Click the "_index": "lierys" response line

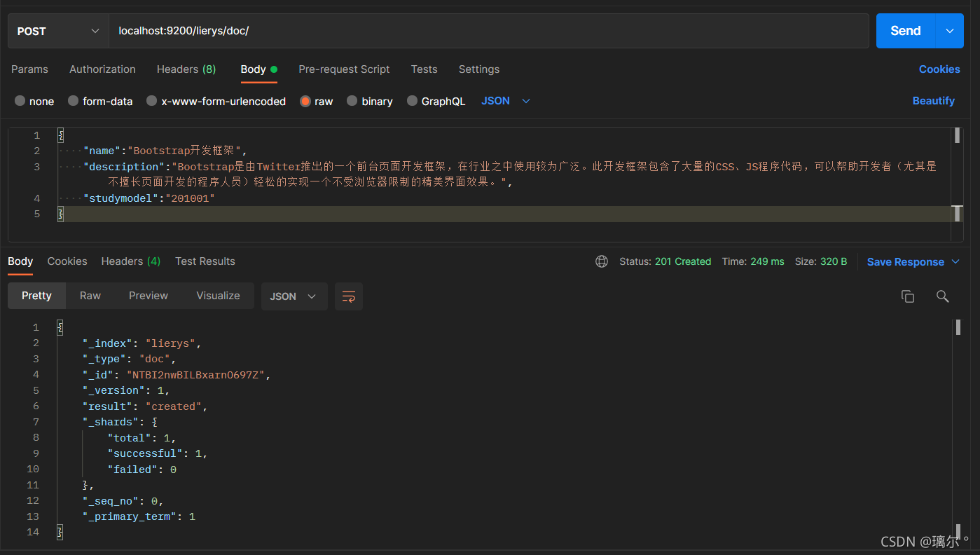click(142, 343)
